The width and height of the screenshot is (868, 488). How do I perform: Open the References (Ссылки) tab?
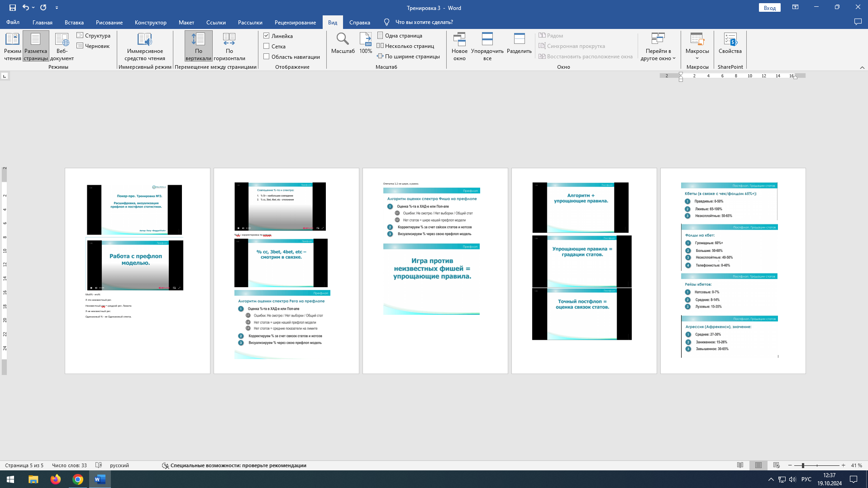pos(216,22)
